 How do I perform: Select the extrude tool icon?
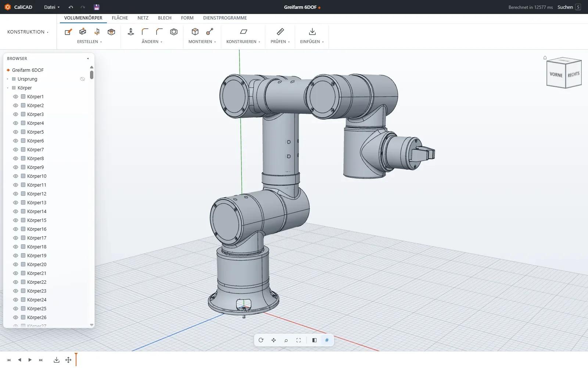click(x=83, y=32)
